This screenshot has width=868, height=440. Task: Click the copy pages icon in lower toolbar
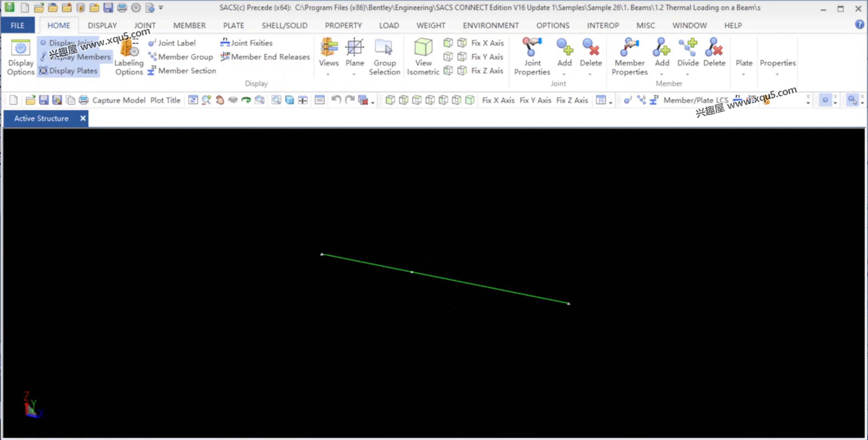click(70, 100)
